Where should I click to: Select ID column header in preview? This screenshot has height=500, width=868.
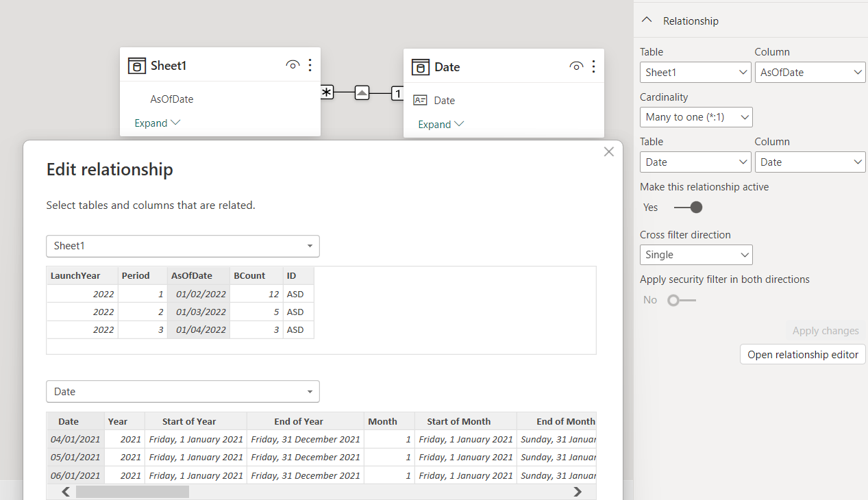click(299, 275)
